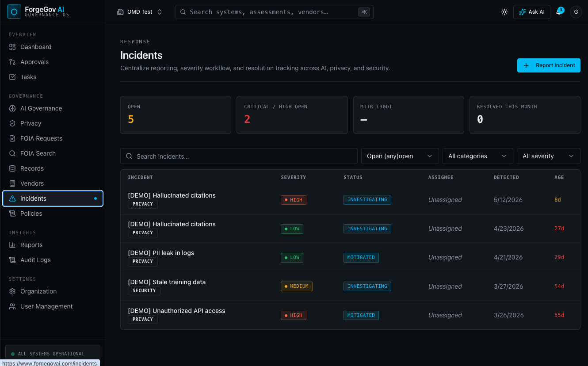Open the Open (any) status filter dropdown
588x366 pixels.
400,156
